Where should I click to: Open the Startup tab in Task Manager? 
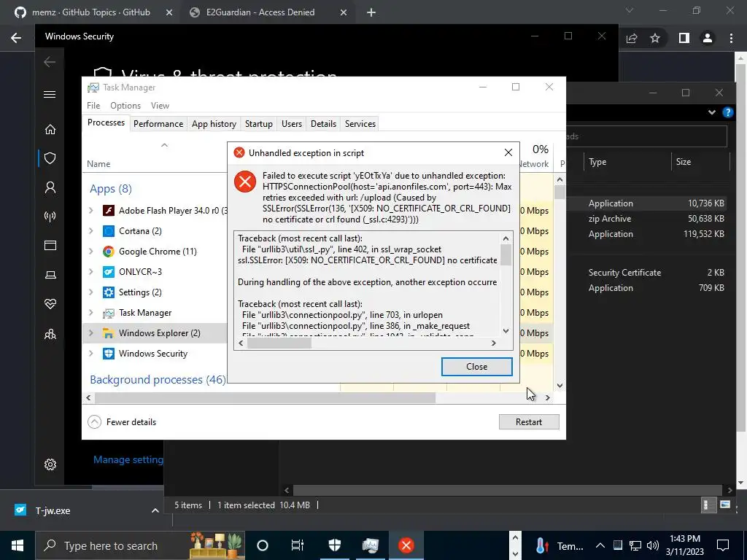point(259,124)
